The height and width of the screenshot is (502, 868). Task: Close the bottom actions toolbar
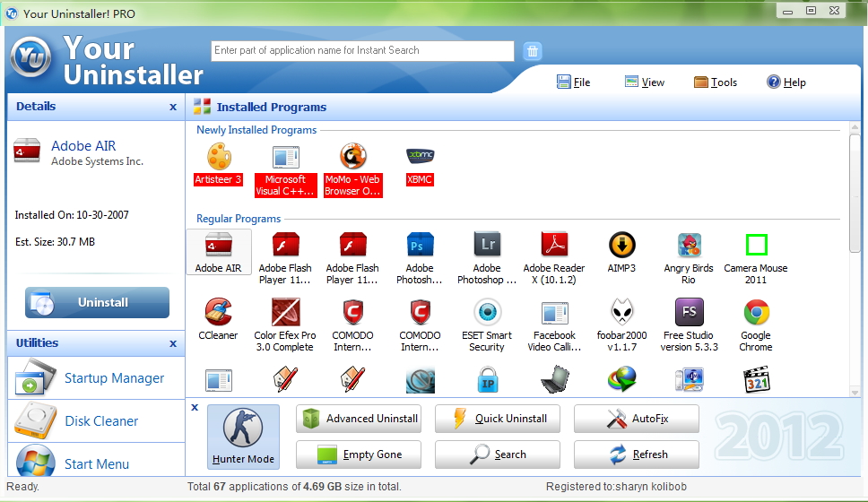click(195, 407)
